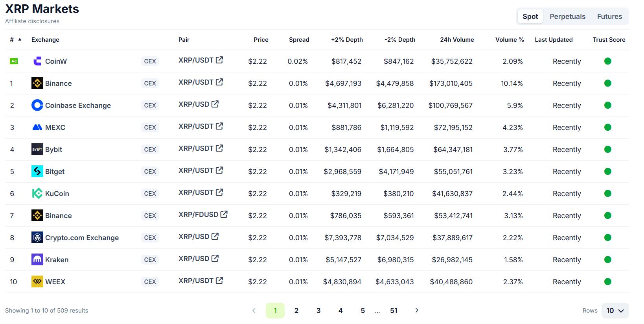644x324 pixels.
Task: Sort by the Trust Score header
Action: [609, 40]
